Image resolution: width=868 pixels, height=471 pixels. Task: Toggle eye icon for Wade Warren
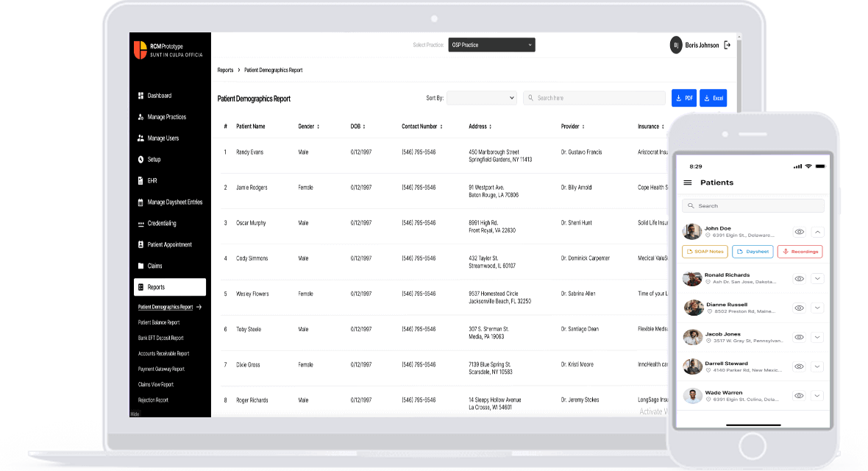799,396
